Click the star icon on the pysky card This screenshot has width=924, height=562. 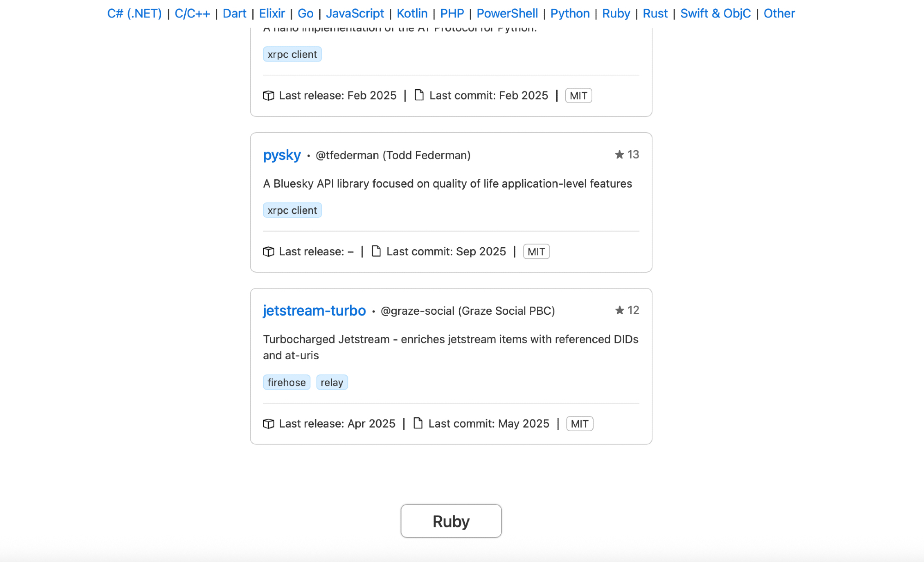(x=620, y=155)
